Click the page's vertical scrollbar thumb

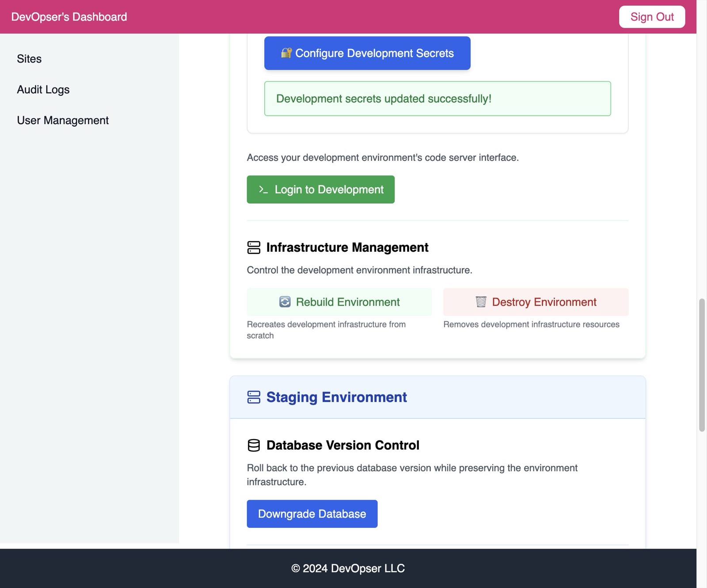[702, 365]
